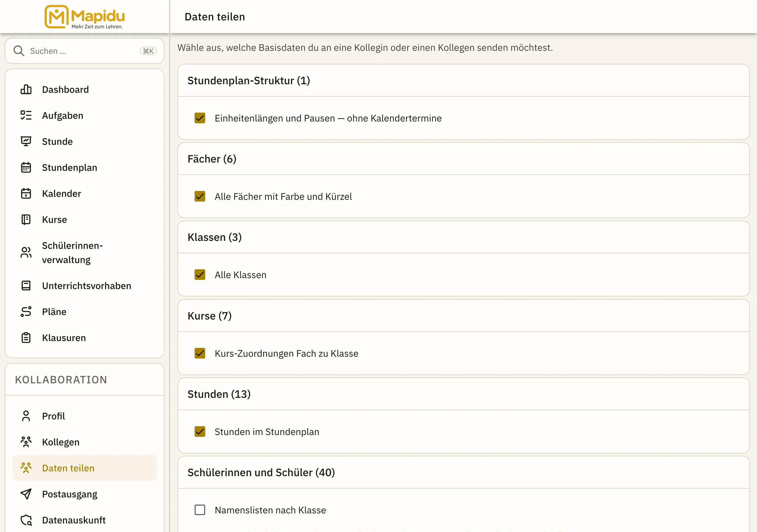Uncheck Alle Fächer mit Farbe und Kürzel

pos(200,197)
